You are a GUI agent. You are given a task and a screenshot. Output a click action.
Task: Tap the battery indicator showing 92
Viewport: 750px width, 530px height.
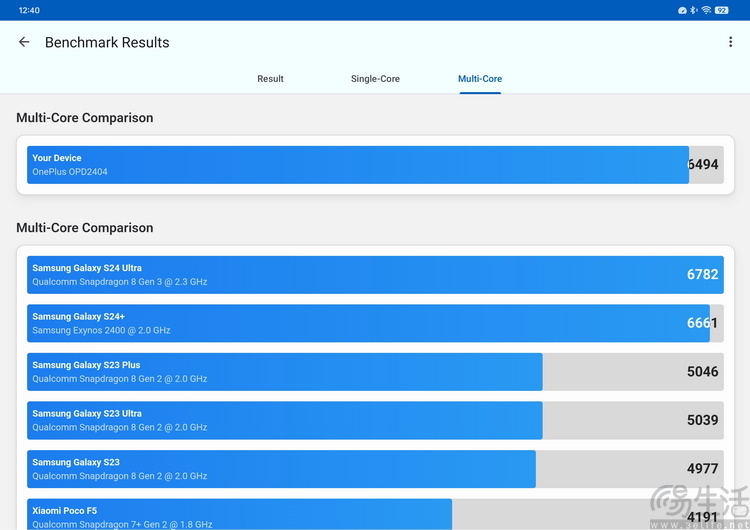(721, 10)
